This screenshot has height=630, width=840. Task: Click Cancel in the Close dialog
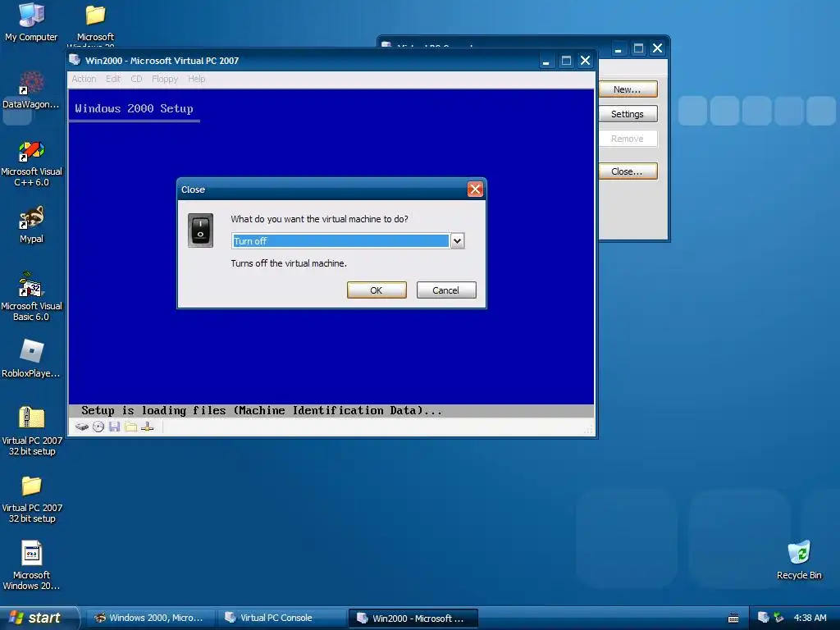click(446, 290)
